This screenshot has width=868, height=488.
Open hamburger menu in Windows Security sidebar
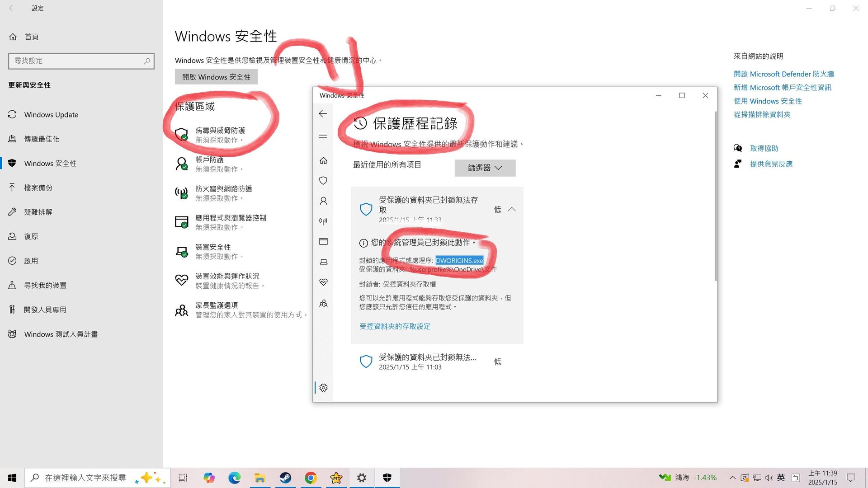coord(323,136)
